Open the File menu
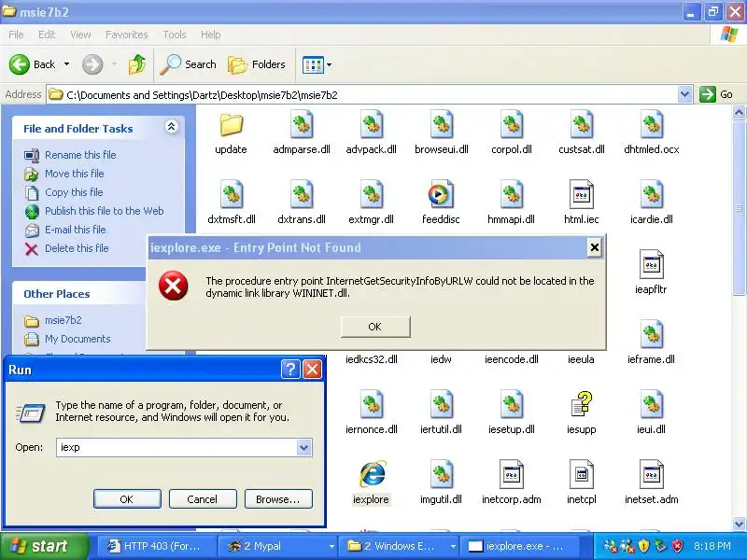This screenshot has width=747, height=560. [x=16, y=35]
